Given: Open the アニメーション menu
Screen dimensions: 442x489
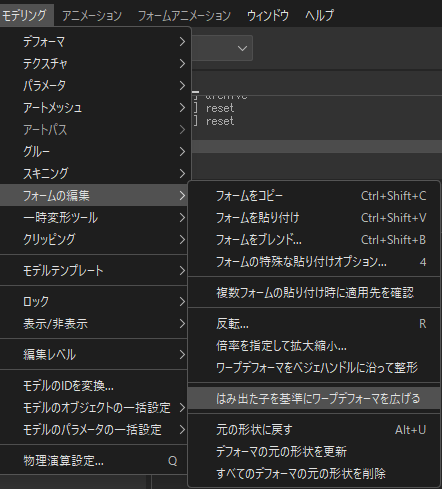Looking at the screenshot, I should coord(92,15).
